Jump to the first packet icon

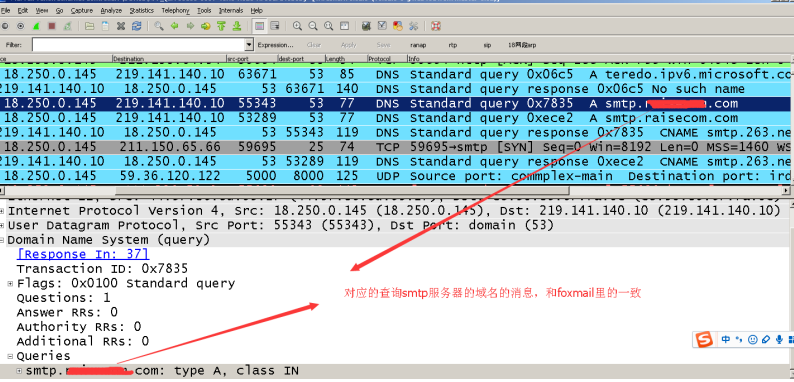pyautogui.click(x=221, y=26)
